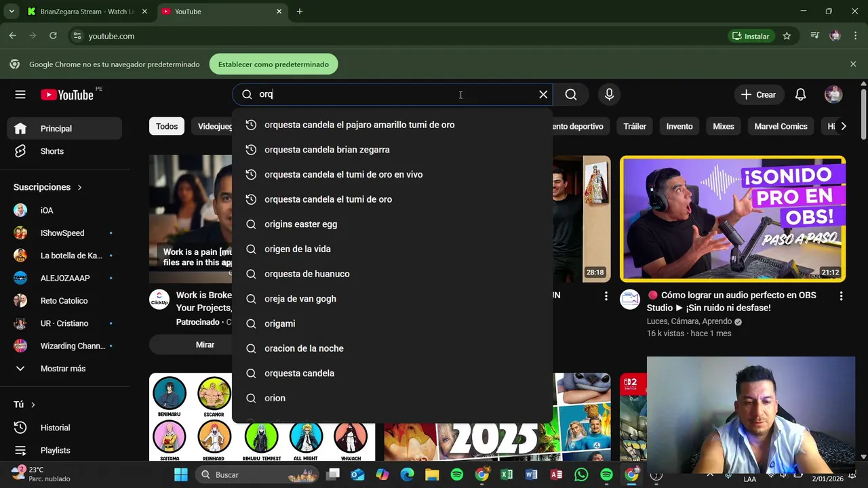868x488 pixels.
Task: Go to Principal in the sidebar
Action: pyautogui.click(x=64, y=129)
